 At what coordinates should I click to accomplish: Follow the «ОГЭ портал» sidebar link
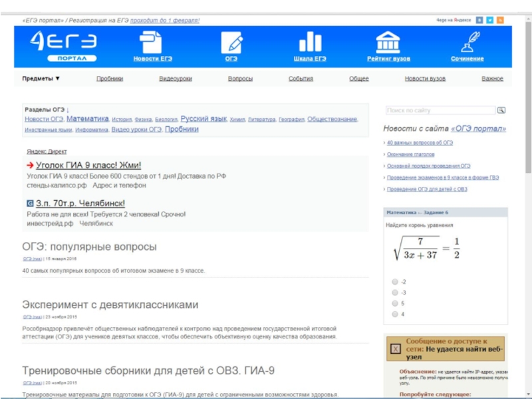click(477, 128)
